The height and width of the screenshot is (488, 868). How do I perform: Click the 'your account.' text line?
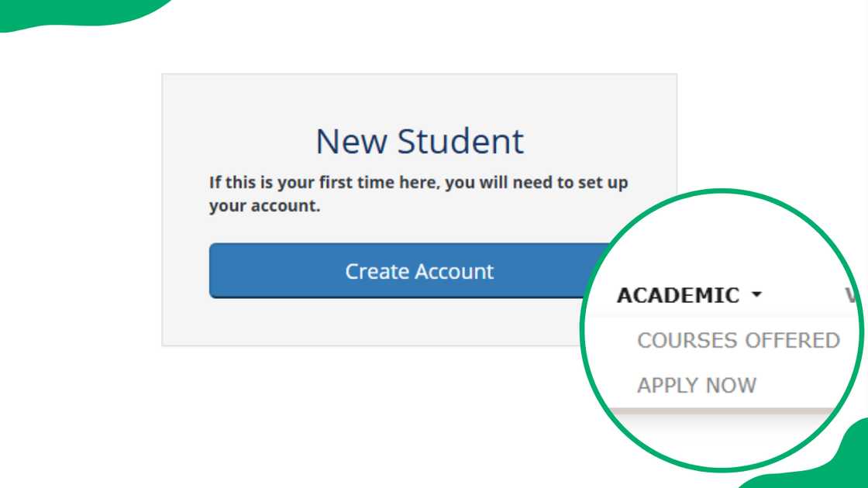[264, 208]
